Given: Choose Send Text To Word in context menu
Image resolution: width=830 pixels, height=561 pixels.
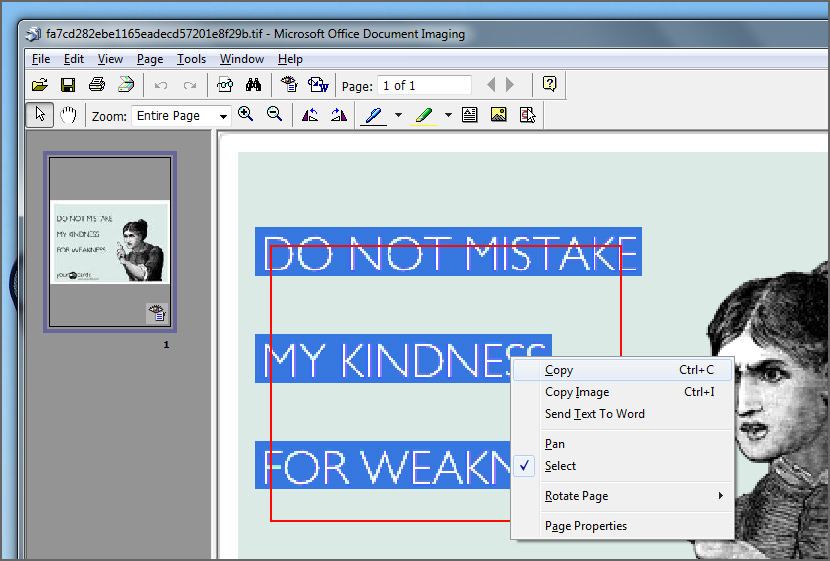Looking at the screenshot, I should (x=622, y=414).
